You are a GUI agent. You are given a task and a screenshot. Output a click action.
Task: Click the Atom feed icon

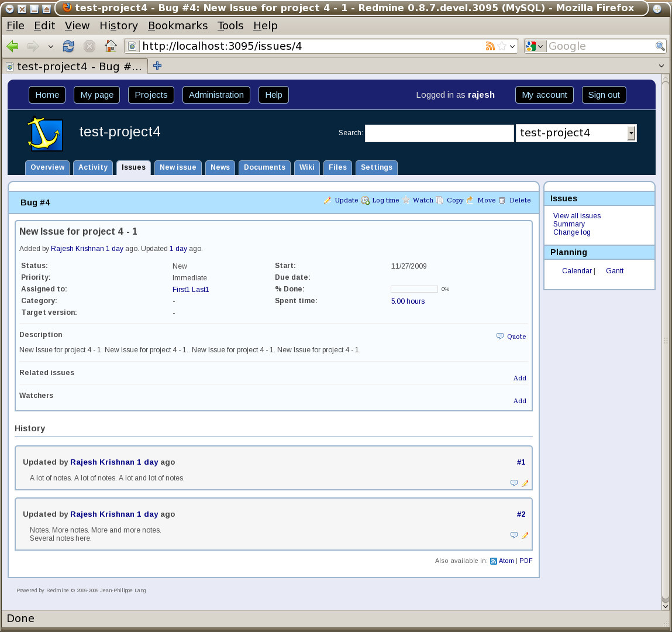(493, 561)
